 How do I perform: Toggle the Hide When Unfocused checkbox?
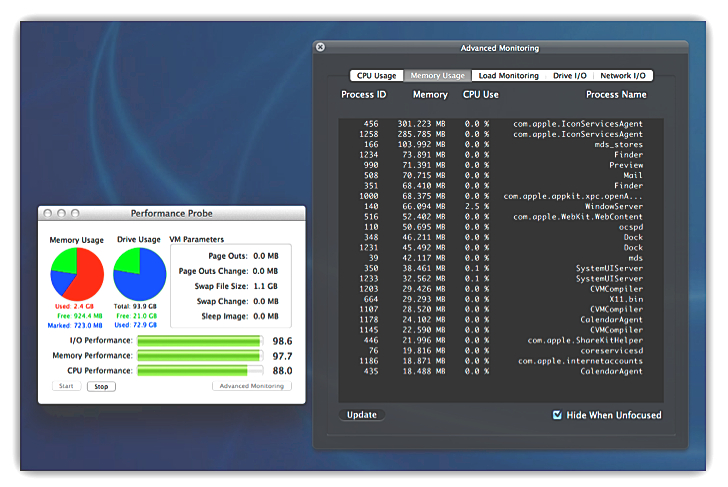[557, 415]
